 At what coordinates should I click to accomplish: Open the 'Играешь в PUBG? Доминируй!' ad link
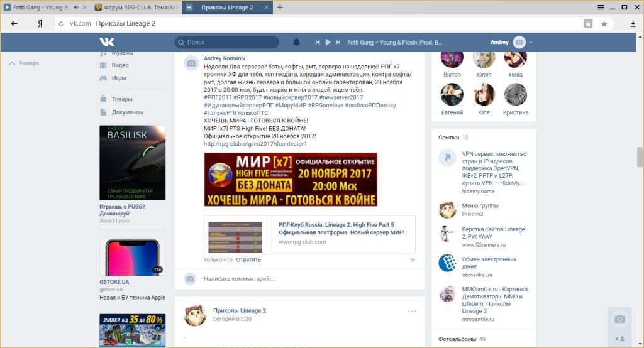click(122, 210)
